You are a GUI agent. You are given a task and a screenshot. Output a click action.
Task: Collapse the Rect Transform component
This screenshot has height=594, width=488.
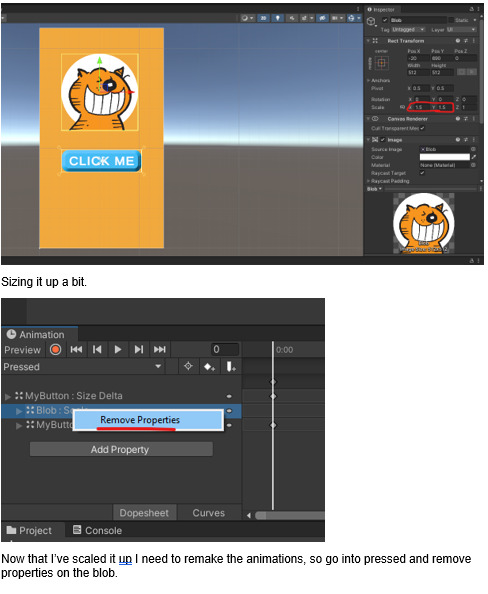coord(368,41)
